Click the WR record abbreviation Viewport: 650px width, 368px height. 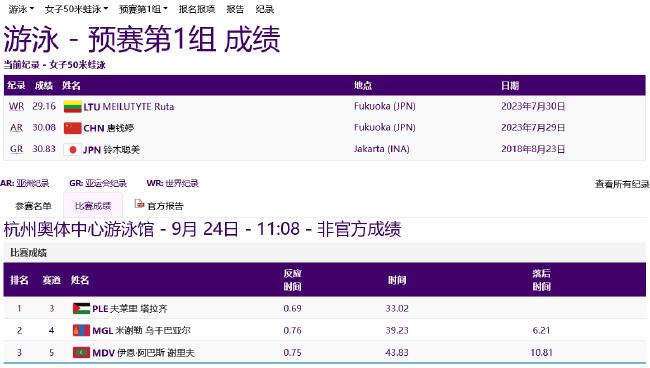point(17,107)
